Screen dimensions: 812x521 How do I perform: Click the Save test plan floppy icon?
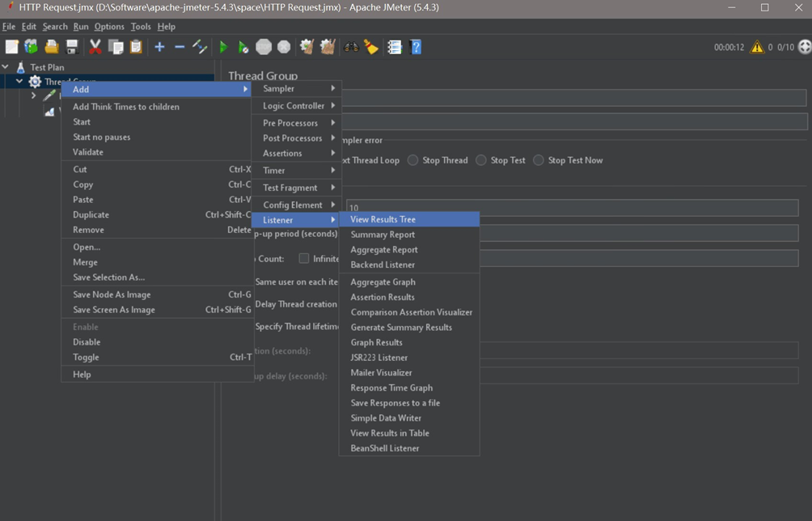coord(72,48)
